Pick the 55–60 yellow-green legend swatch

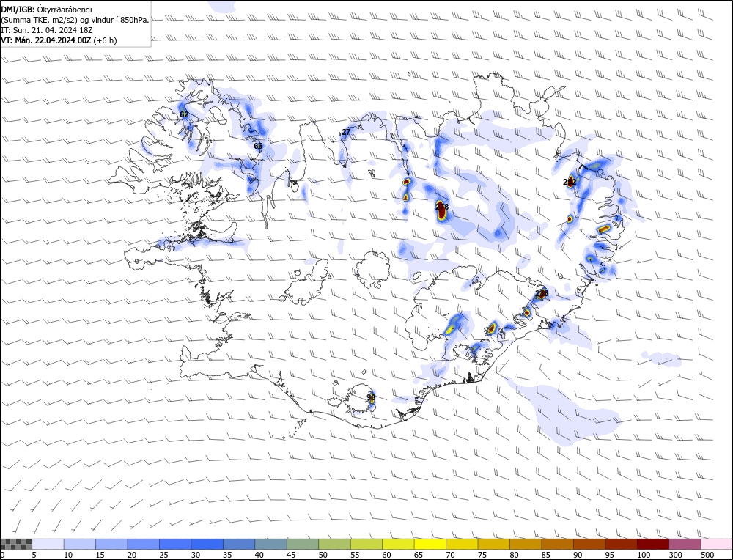[x=366, y=544]
